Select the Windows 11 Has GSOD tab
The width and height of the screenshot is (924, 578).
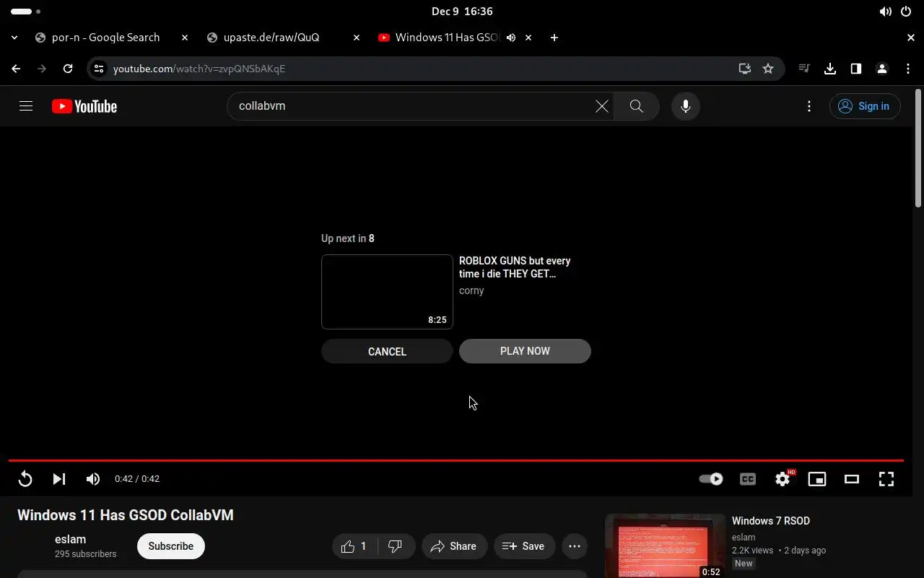(448, 38)
